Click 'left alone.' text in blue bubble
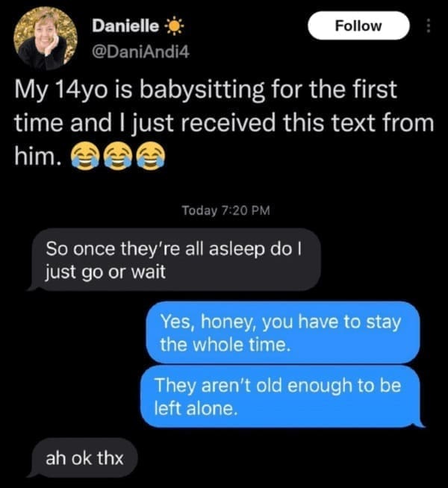The width and height of the screenshot is (448, 488). [x=196, y=408]
